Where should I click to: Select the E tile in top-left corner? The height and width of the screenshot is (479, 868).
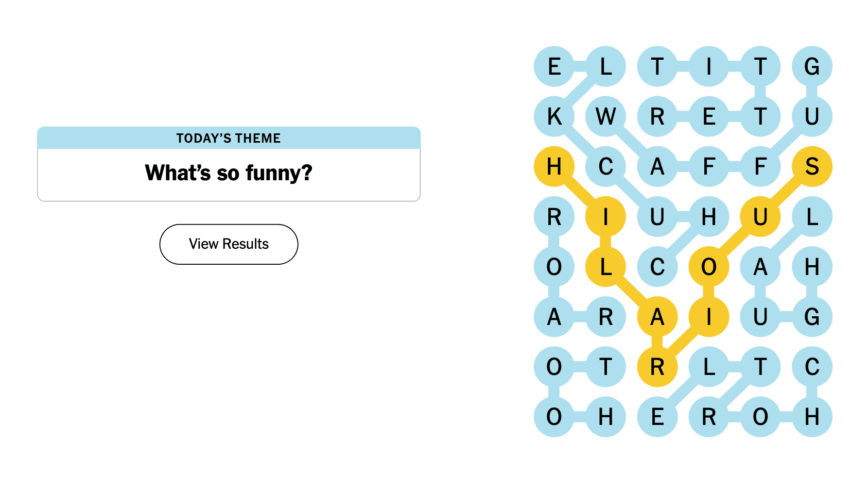click(x=554, y=66)
